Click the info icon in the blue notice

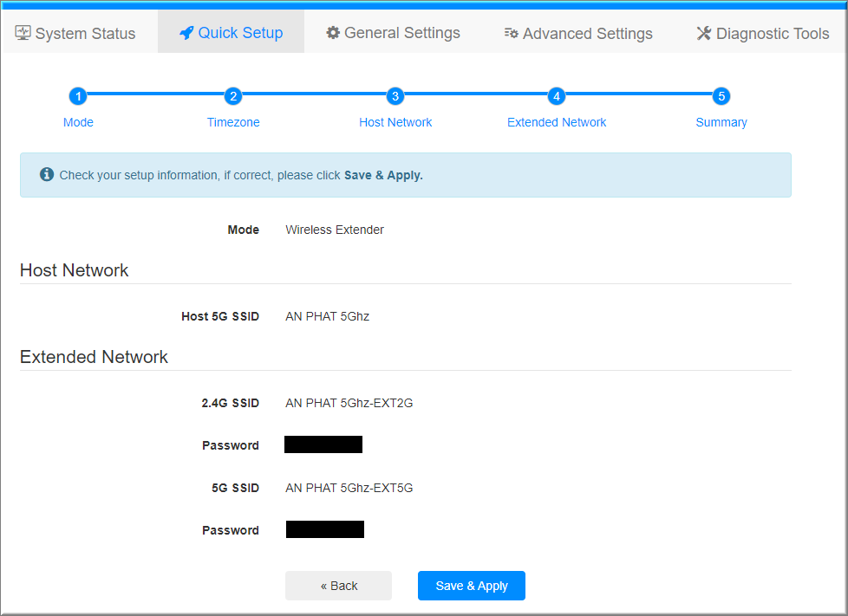[47, 175]
